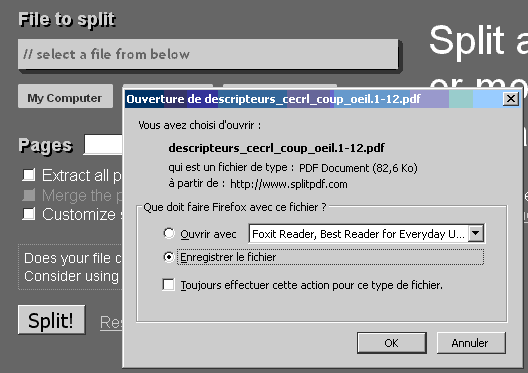This screenshot has height=373, width=528.
Task: Click the Pages input field
Action: (103, 145)
